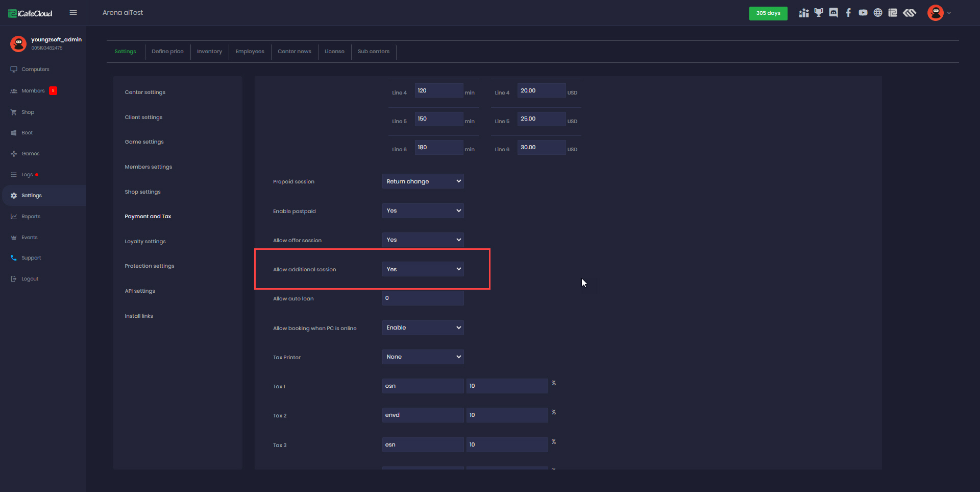Click the trophy icon in header

(819, 13)
